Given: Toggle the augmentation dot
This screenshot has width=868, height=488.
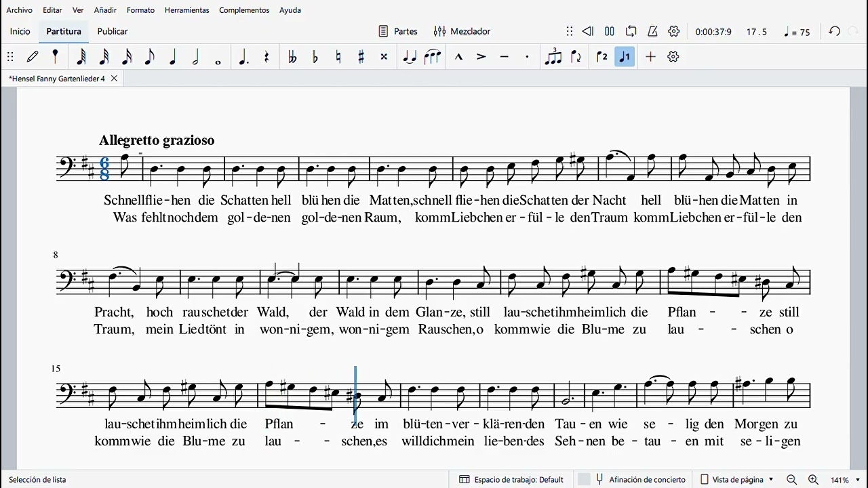Looking at the screenshot, I should pyautogui.click(x=243, y=57).
